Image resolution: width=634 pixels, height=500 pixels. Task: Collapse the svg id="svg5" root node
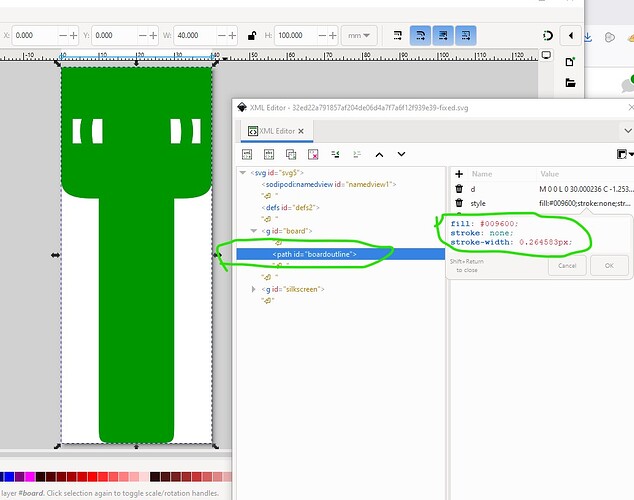243,173
